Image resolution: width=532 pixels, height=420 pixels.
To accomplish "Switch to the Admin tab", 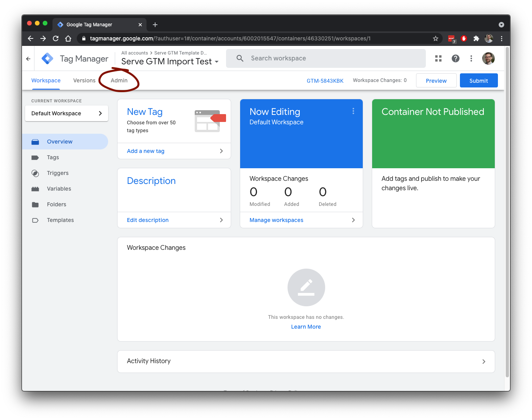I will 119,80.
